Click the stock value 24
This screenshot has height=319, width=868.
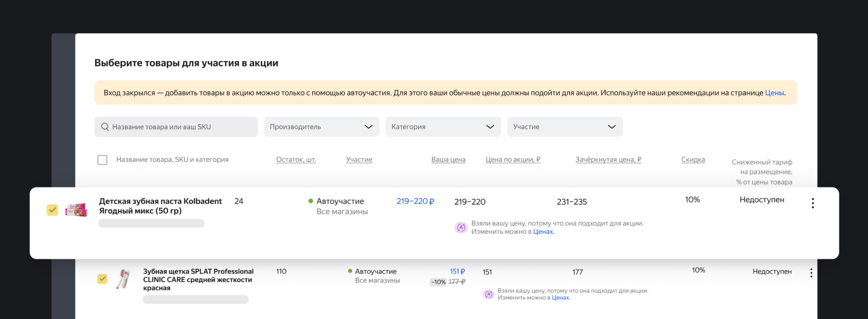coord(239,201)
